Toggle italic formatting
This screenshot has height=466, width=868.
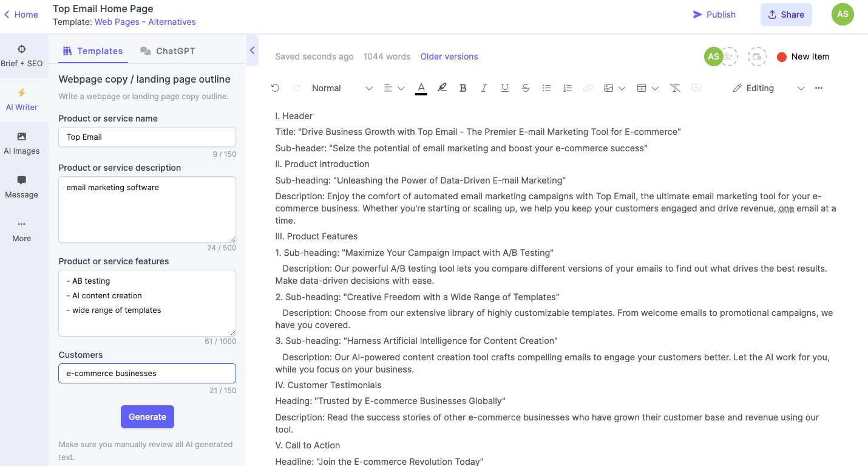pos(484,88)
